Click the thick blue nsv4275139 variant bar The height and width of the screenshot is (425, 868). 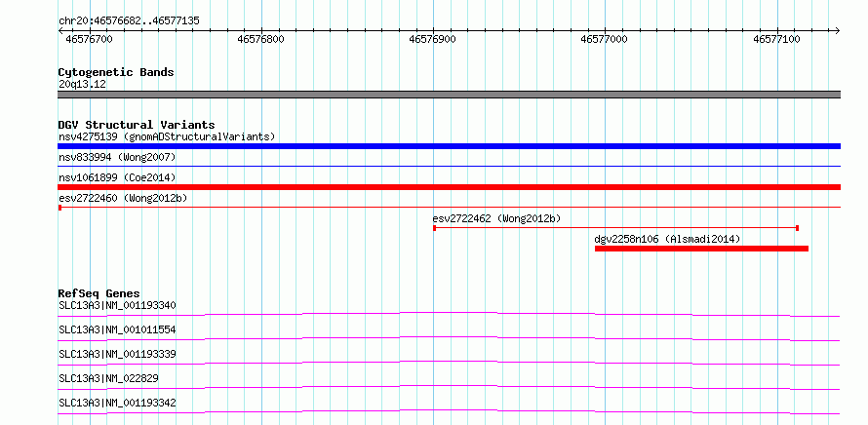coord(449,146)
